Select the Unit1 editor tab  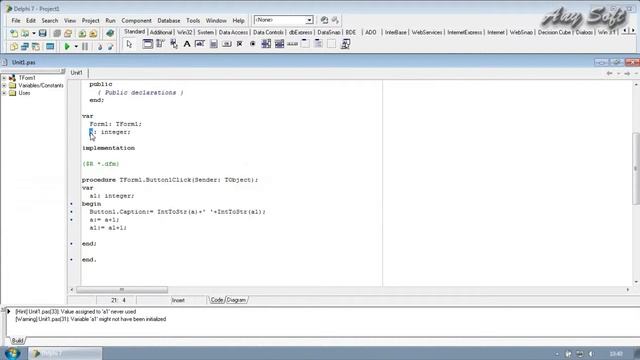point(77,73)
